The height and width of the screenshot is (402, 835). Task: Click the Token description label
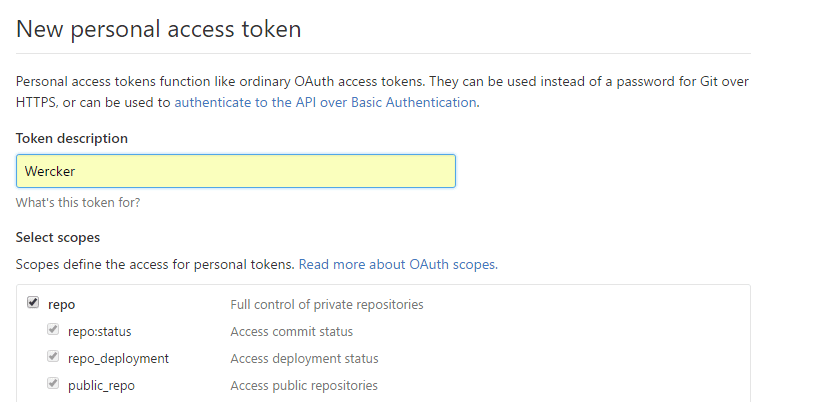pos(72,138)
